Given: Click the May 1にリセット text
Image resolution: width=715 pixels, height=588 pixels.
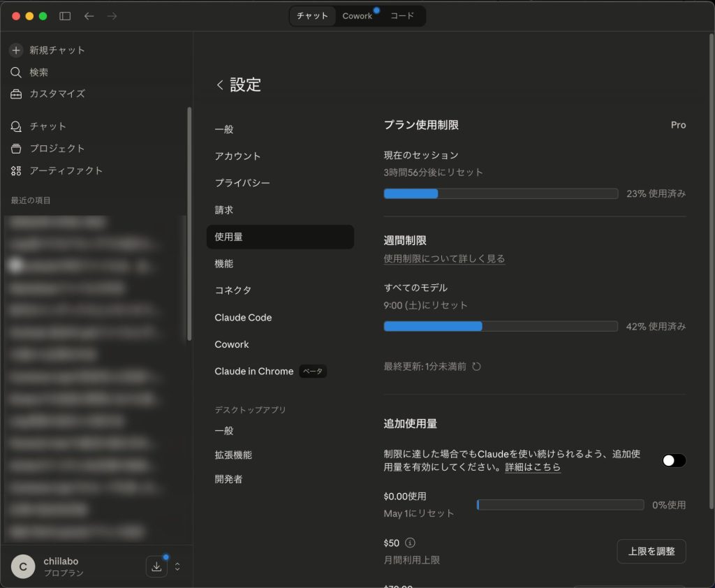Looking at the screenshot, I should [x=419, y=513].
